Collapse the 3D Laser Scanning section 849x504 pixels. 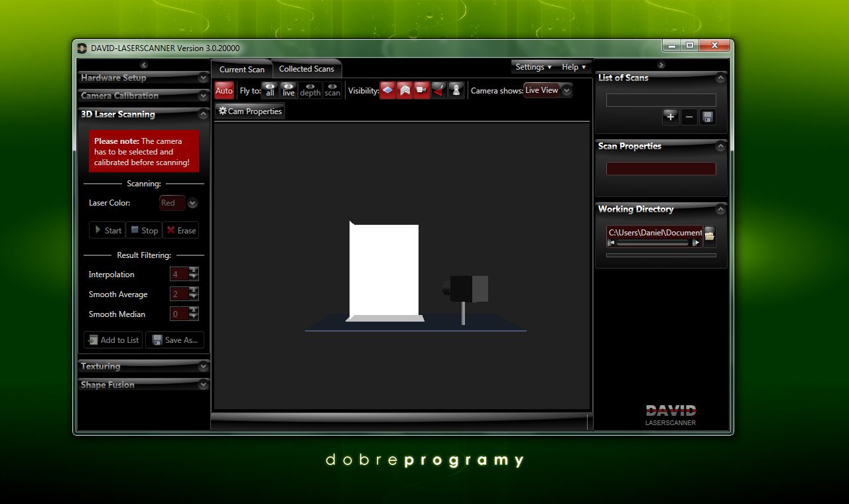(203, 114)
